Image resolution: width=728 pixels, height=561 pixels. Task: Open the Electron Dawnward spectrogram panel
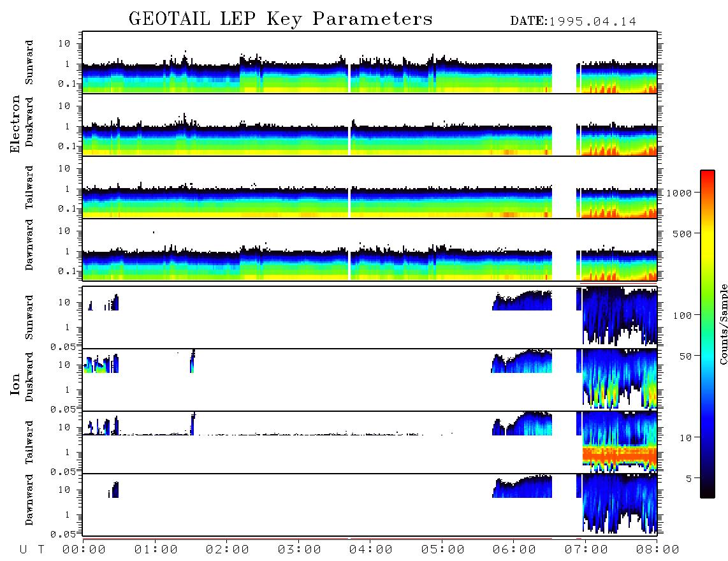pos(370,249)
